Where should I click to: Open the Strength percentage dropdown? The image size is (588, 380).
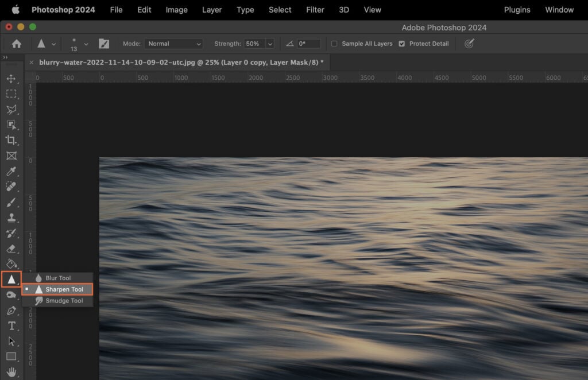point(270,43)
